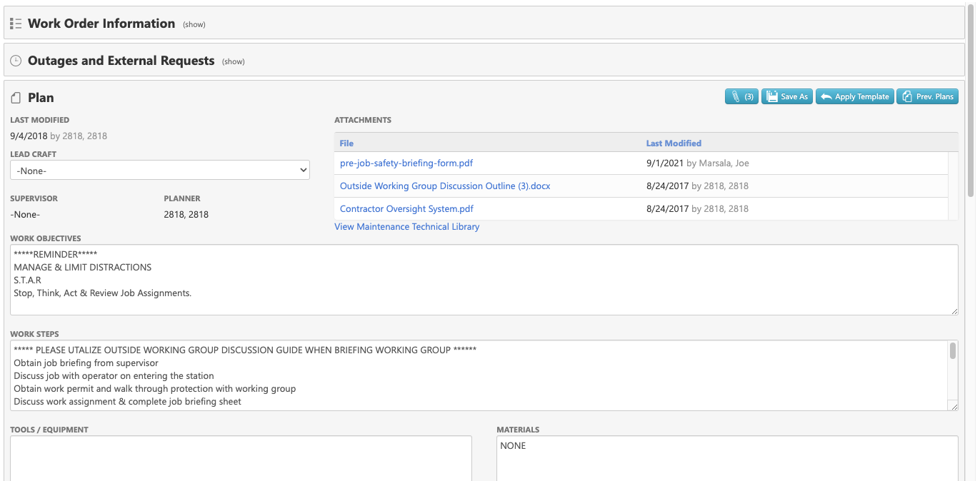The width and height of the screenshot is (980, 481).
Task: Click the clock icon beside Outages and External Requests
Action: [x=16, y=61]
